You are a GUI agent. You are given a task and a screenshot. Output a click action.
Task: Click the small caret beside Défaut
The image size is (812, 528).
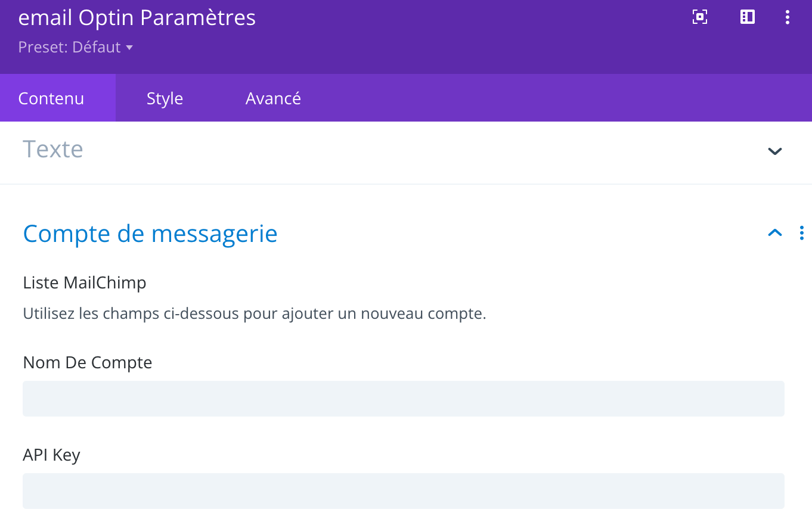[129, 48]
